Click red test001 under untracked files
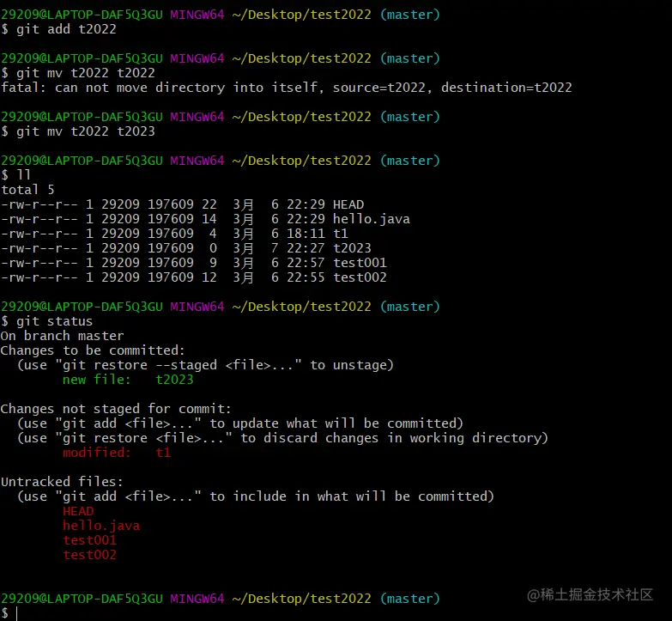 (89, 540)
